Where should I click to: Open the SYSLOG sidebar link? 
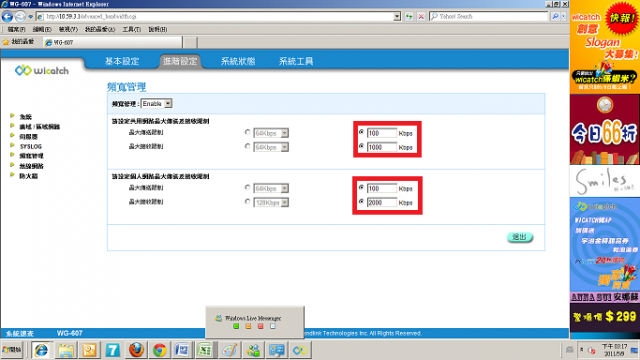point(31,146)
